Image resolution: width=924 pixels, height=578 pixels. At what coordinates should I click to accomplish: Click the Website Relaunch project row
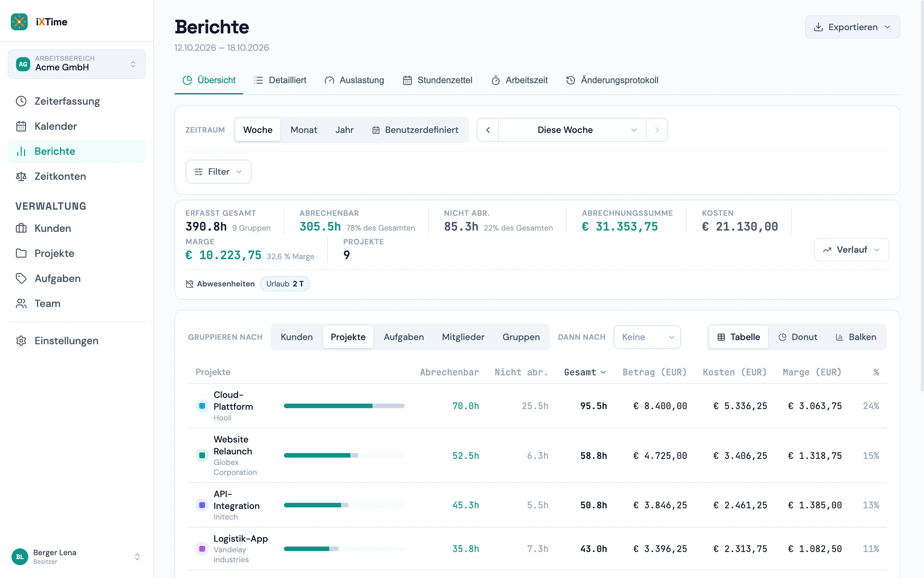[537, 456]
